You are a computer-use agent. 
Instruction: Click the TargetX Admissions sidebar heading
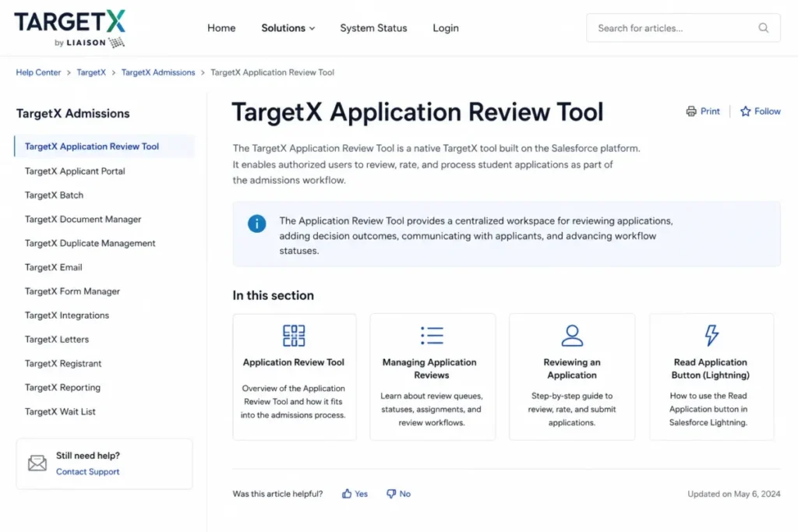point(72,114)
